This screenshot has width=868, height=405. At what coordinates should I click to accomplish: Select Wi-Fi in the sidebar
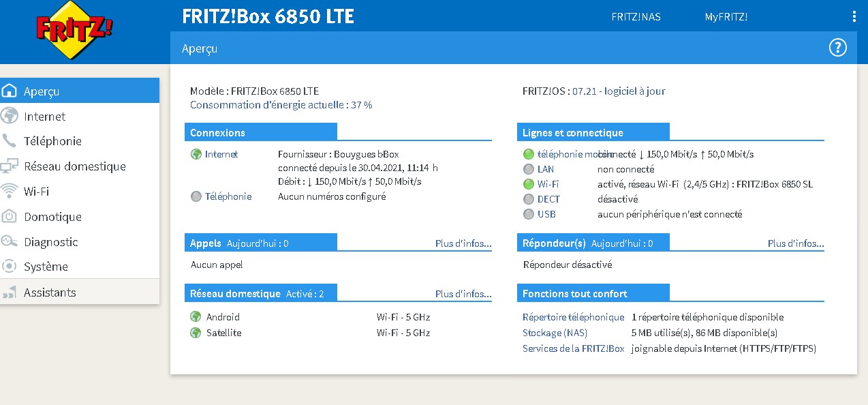(80, 192)
